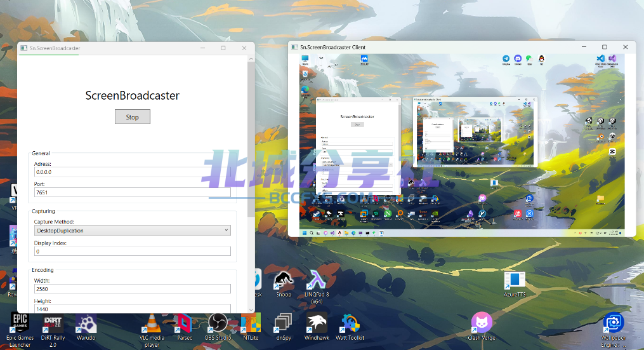
Task: Minimize the Sn.ScreenBroadcaster window
Action: point(202,48)
